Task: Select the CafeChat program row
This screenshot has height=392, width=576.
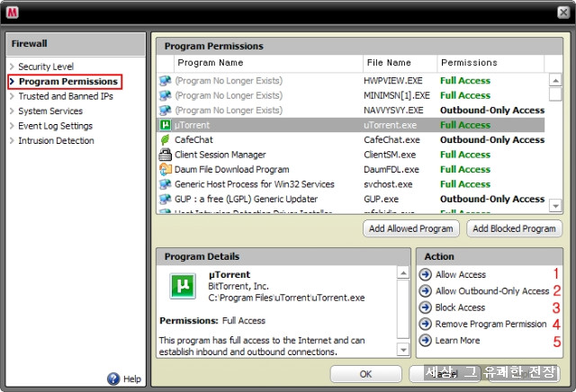Action: pos(351,140)
